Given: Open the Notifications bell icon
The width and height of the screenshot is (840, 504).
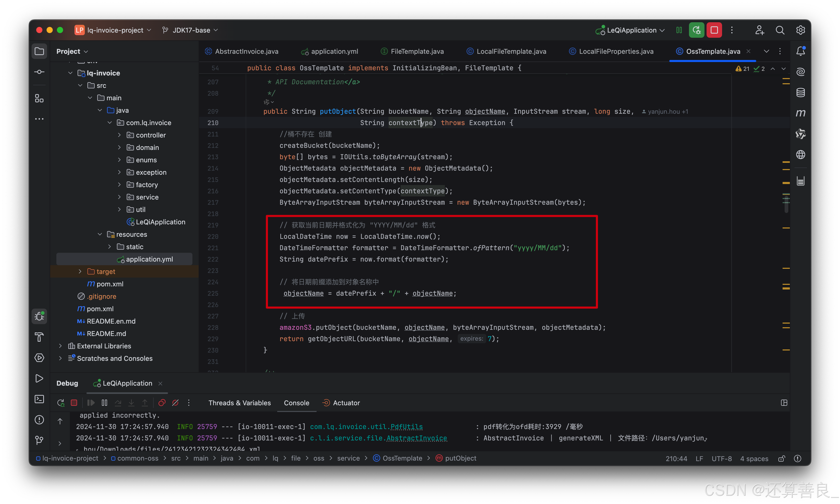Looking at the screenshot, I should point(801,51).
